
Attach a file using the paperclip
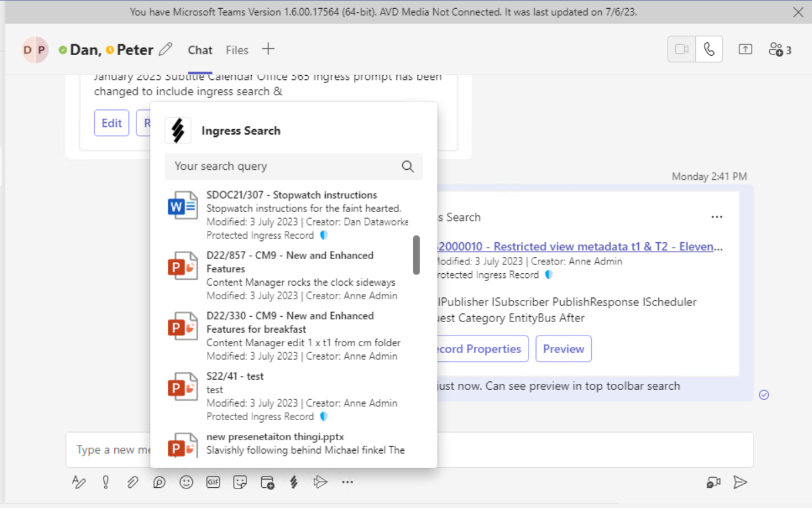(132, 482)
